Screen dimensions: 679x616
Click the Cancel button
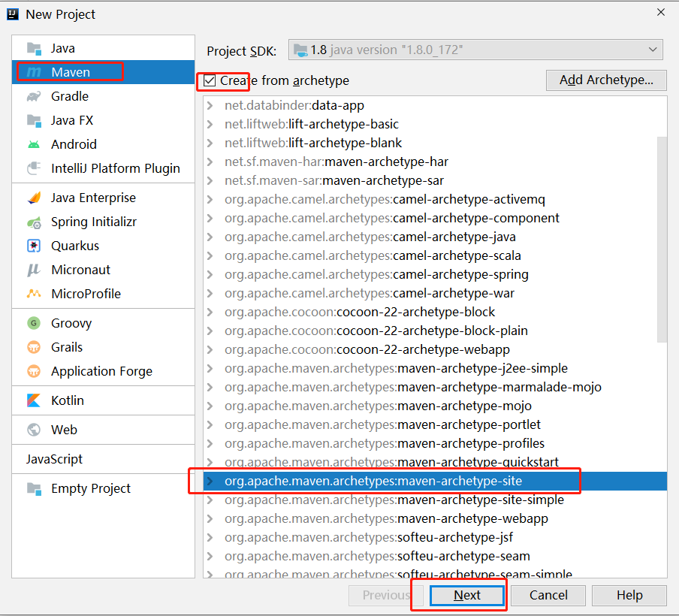(x=548, y=595)
